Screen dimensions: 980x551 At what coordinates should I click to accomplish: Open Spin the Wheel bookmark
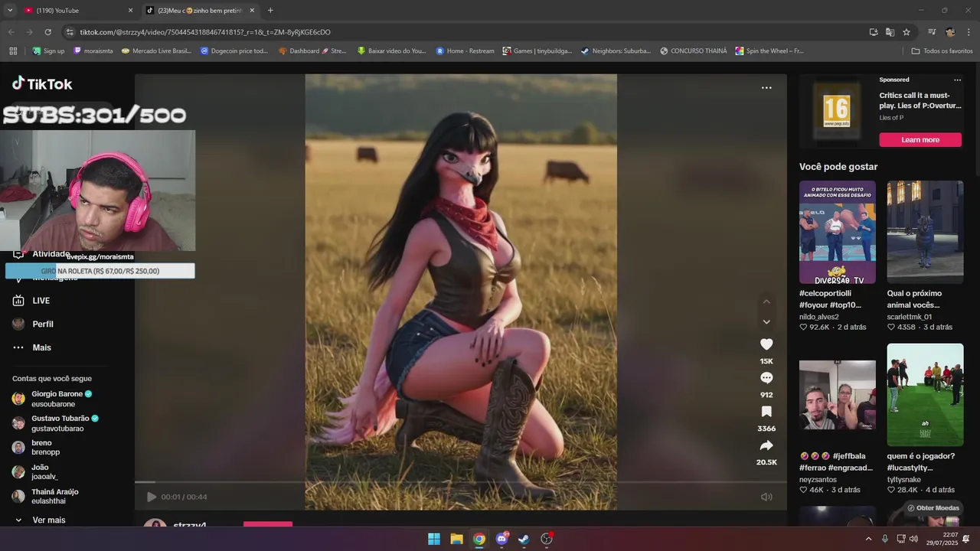[769, 51]
